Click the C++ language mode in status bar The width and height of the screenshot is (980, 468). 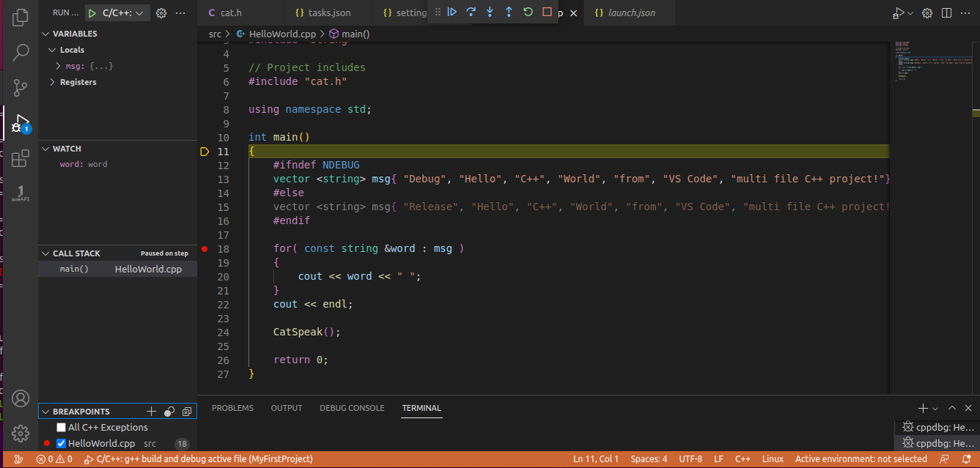coord(743,459)
